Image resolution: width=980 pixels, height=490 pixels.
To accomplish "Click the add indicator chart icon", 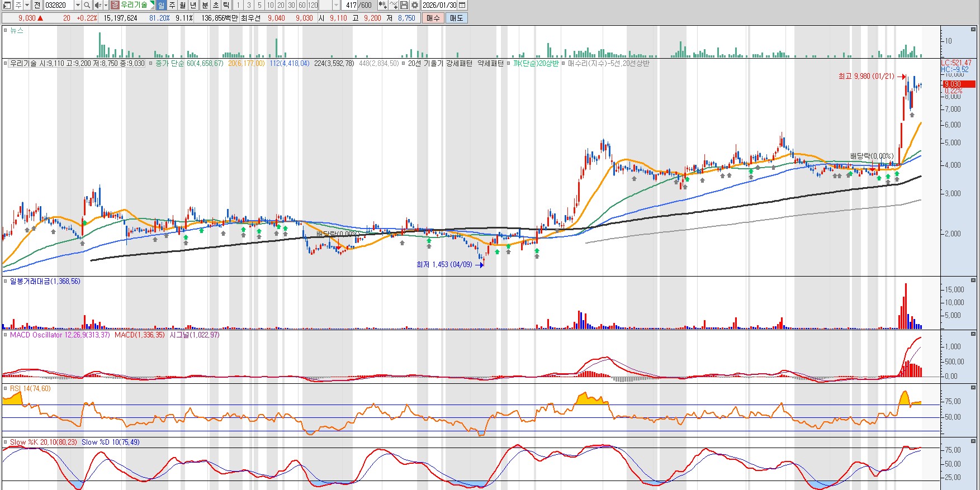I will click(394, 5).
